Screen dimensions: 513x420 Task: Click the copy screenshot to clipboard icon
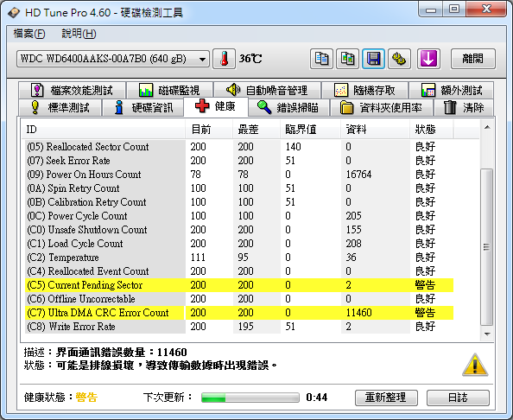point(347,59)
